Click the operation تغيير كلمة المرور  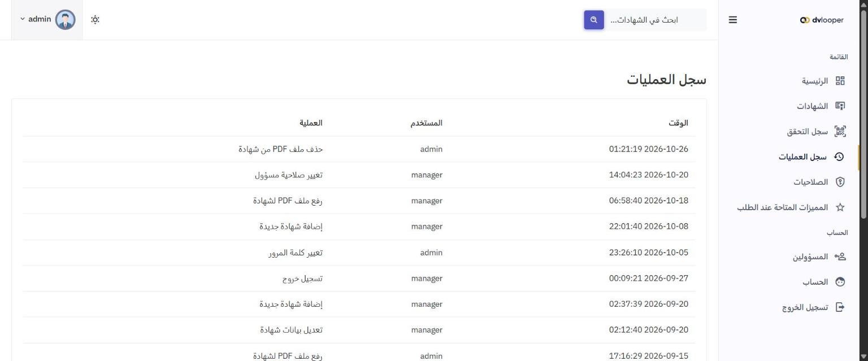point(296,253)
